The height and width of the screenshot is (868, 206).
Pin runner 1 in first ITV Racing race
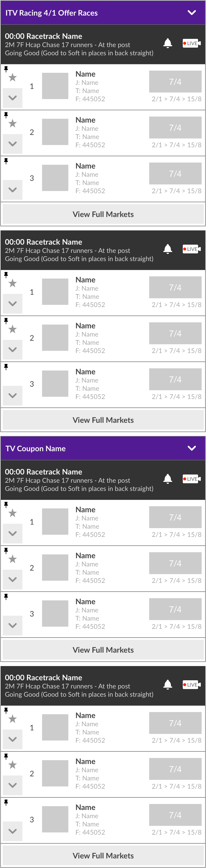click(x=6, y=69)
